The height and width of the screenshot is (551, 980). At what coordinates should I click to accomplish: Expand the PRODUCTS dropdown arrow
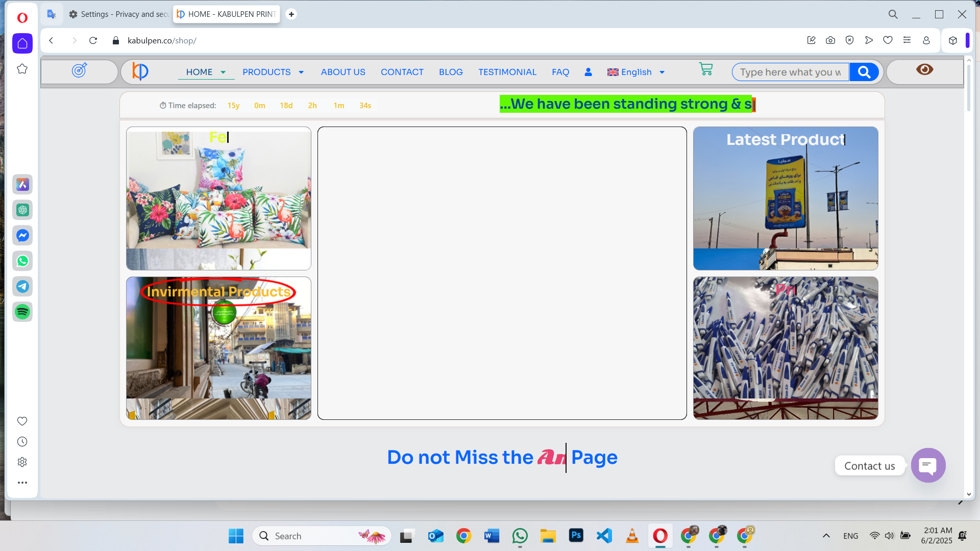[x=301, y=72]
